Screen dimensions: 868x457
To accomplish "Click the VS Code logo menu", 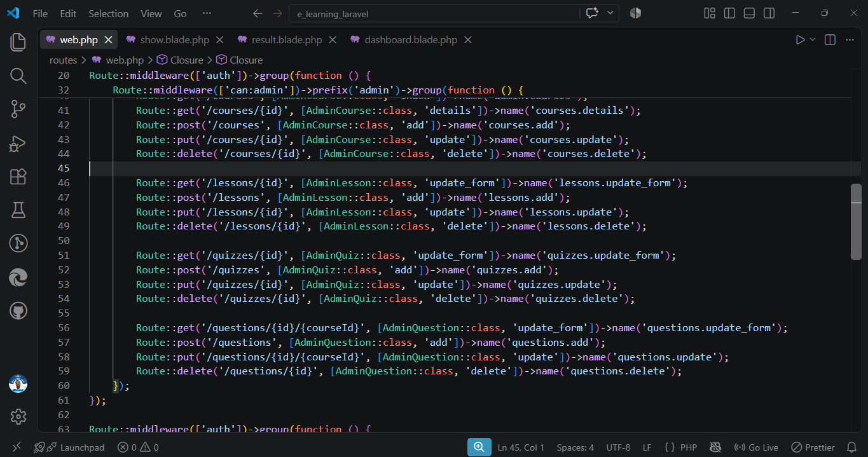I will click(x=13, y=13).
